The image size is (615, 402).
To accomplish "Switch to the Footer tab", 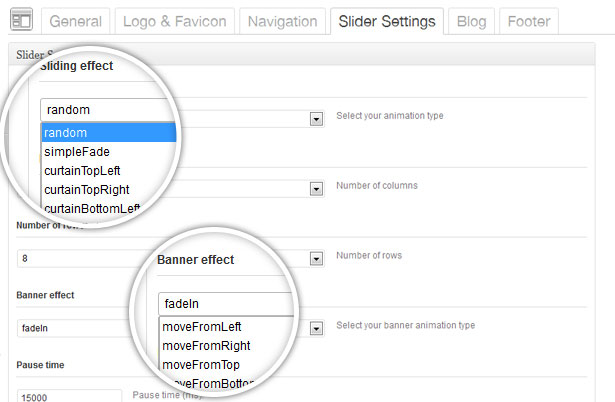I will tap(528, 21).
